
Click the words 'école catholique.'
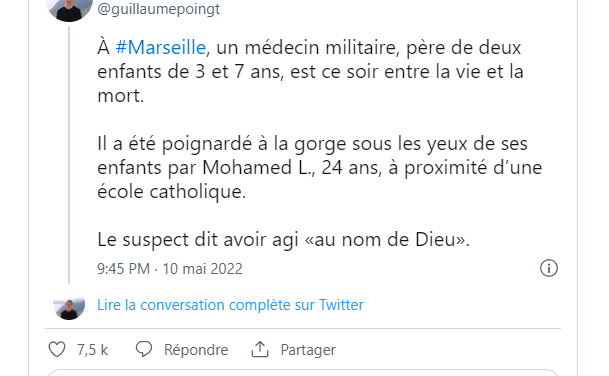pyautogui.click(x=171, y=191)
